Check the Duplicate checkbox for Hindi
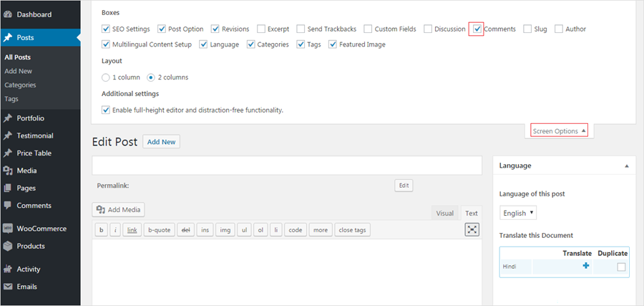Screen dimensions: 644x306 (x=621, y=267)
